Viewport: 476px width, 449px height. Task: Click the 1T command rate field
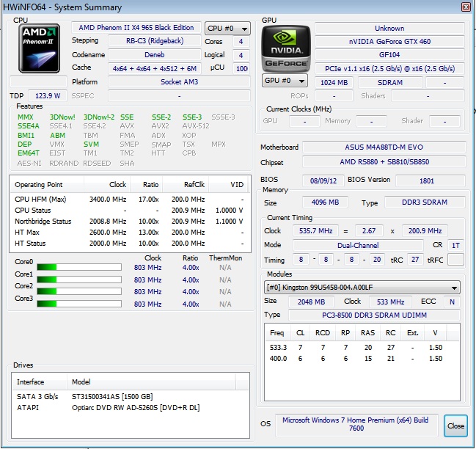[x=455, y=245]
